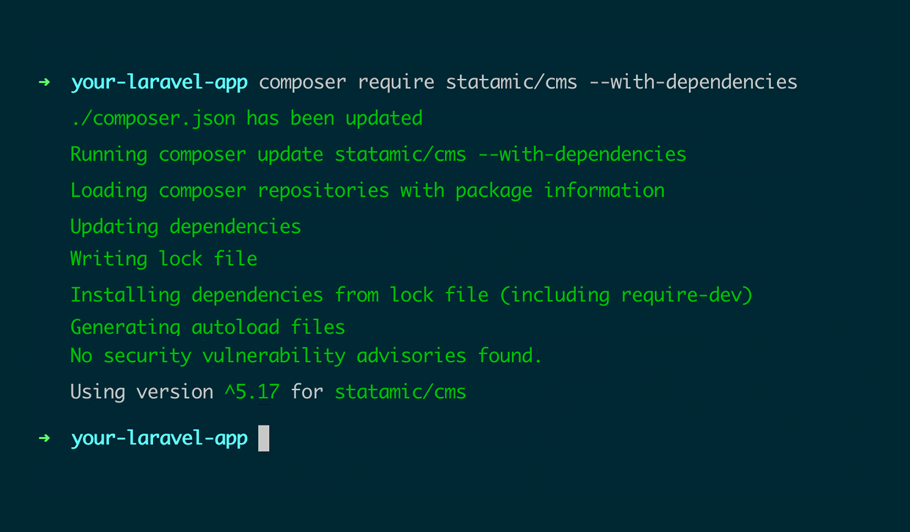
Task: Click the line "Running composer update statamic/cms --with-dependencies"
Action: [x=378, y=154]
